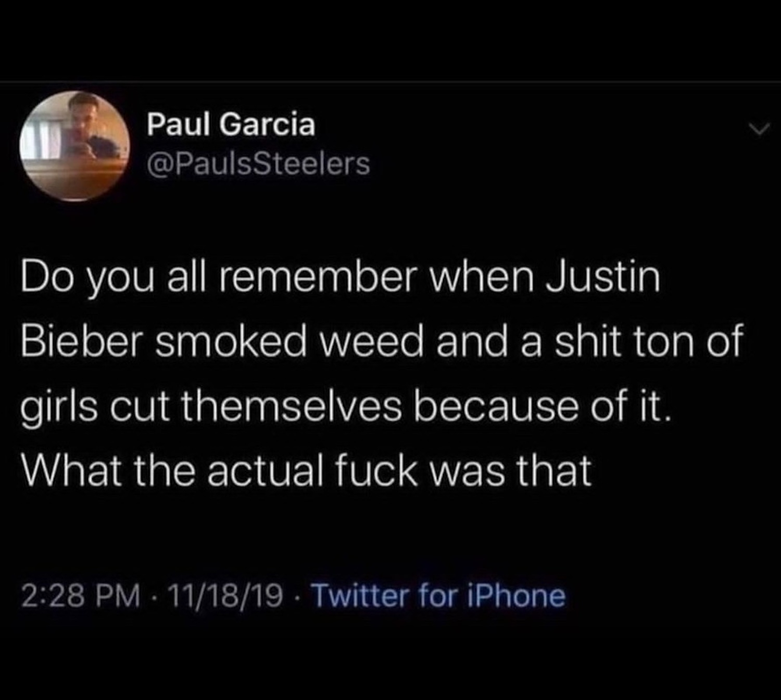The height and width of the screenshot is (700, 781).
Task: Click the tweet line starting "Do you all"
Action: pyautogui.click(x=339, y=278)
